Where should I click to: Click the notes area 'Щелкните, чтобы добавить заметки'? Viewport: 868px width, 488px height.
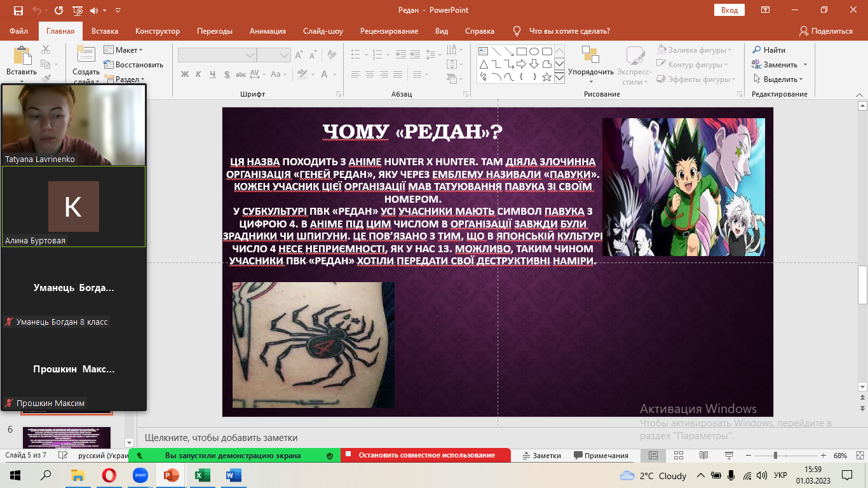(x=221, y=438)
